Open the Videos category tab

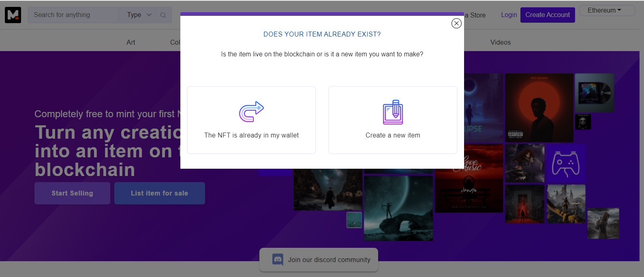[x=501, y=42]
